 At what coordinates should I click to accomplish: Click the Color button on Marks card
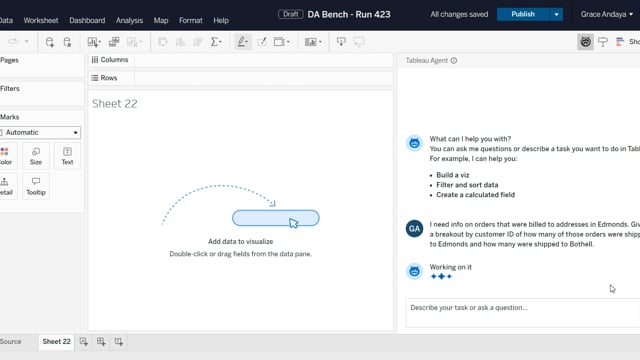pyautogui.click(x=5, y=156)
